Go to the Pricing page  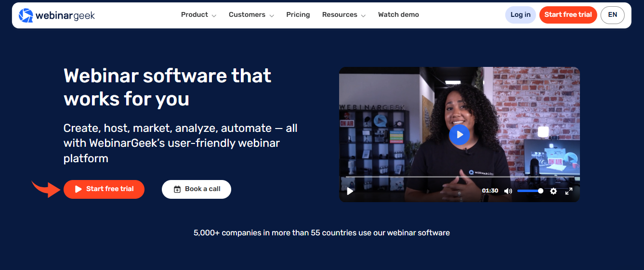[x=298, y=15]
